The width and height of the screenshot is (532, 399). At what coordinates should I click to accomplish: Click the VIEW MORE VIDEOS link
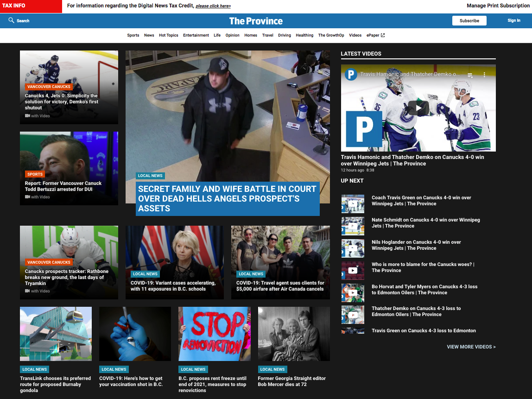pos(471,347)
